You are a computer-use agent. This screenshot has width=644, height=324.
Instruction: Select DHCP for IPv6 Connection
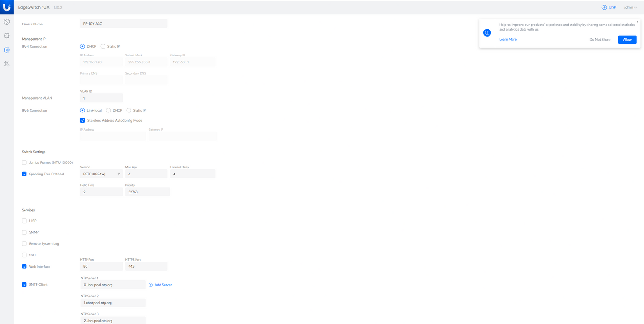108,111
